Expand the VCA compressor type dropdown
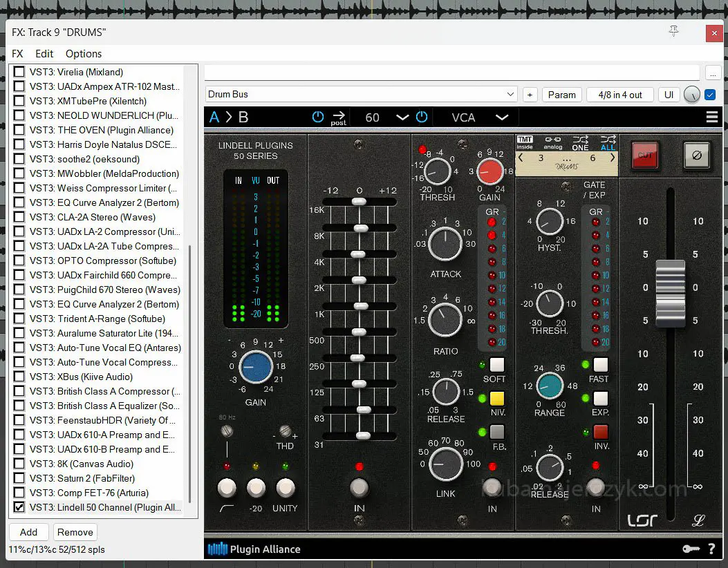Image resolution: width=728 pixels, height=568 pixels. click(502, 117)
